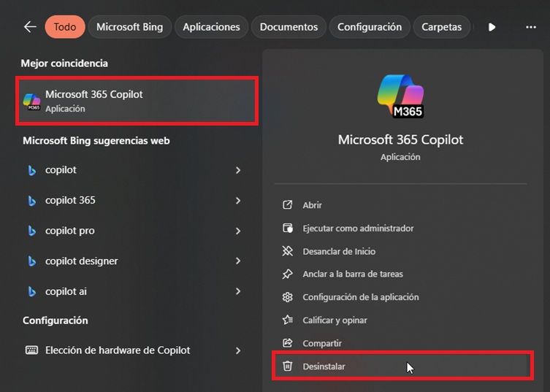Screen dimensions: 550x392
Task: Expand the chevron next to 'copilot designer'
Action: pyautogui.click(x=238, y=261)
